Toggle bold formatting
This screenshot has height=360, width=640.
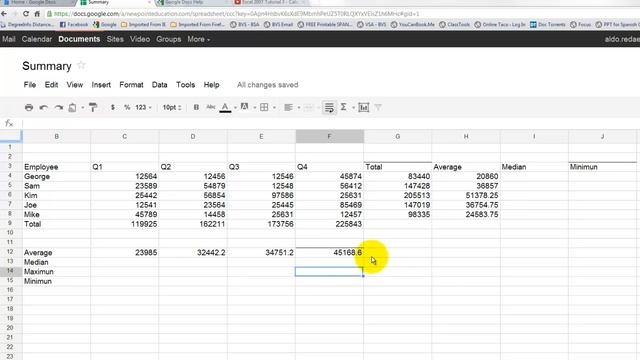[196, 107]
